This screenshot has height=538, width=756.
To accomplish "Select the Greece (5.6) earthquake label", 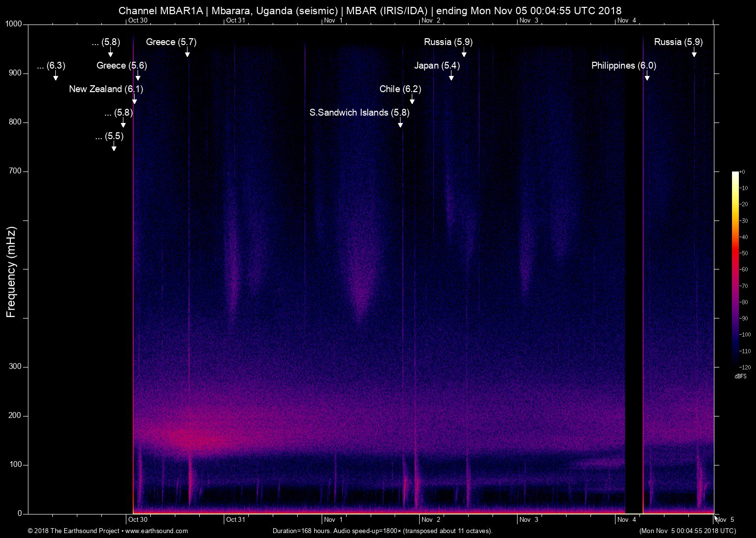I will point(121,66).
